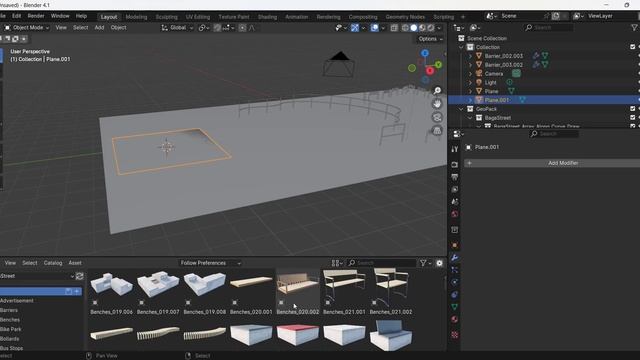The width and height of the screenshot is (640, 360).
Task: Switch to the Shading workspace tab
Action: (267, 17)
